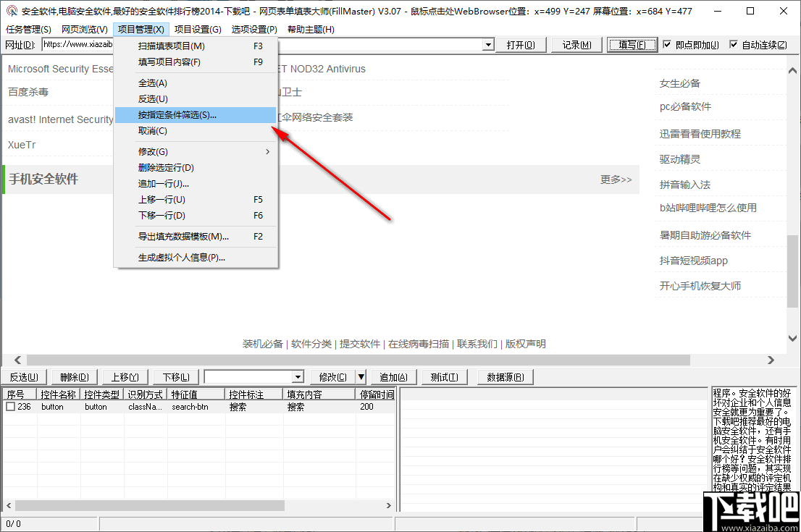This screenshot has width=801, height=532.
Task: Click the 数据源(R) button
Action: 505,376
